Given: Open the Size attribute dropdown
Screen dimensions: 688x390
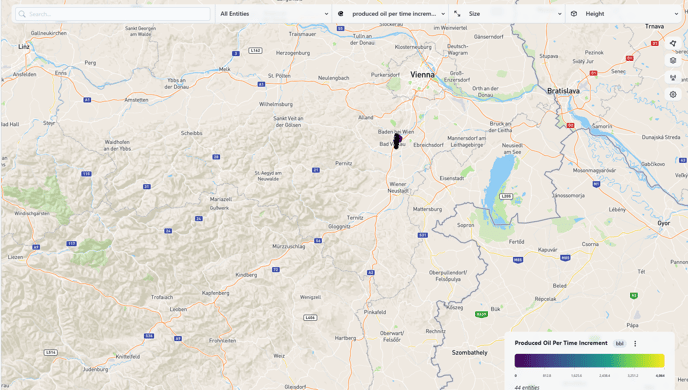Looking at the screenshot, I should point(507,14).
